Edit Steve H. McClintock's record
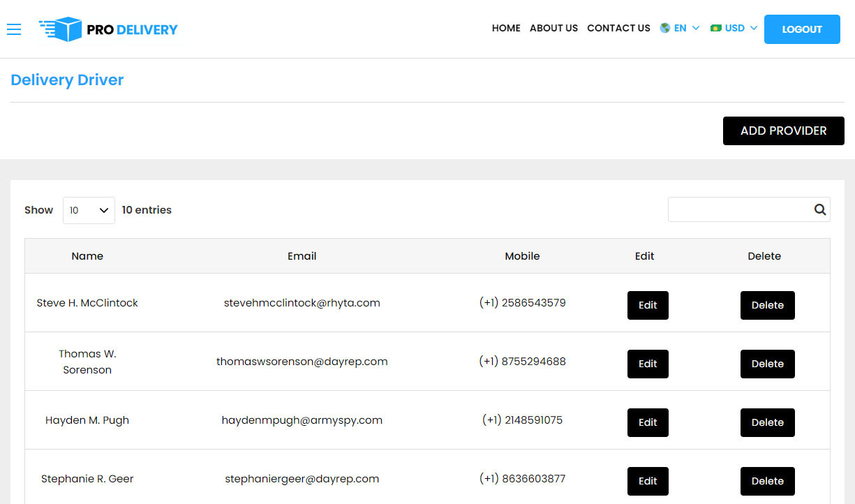Screen dimensions: 855x504 [648, 305]
